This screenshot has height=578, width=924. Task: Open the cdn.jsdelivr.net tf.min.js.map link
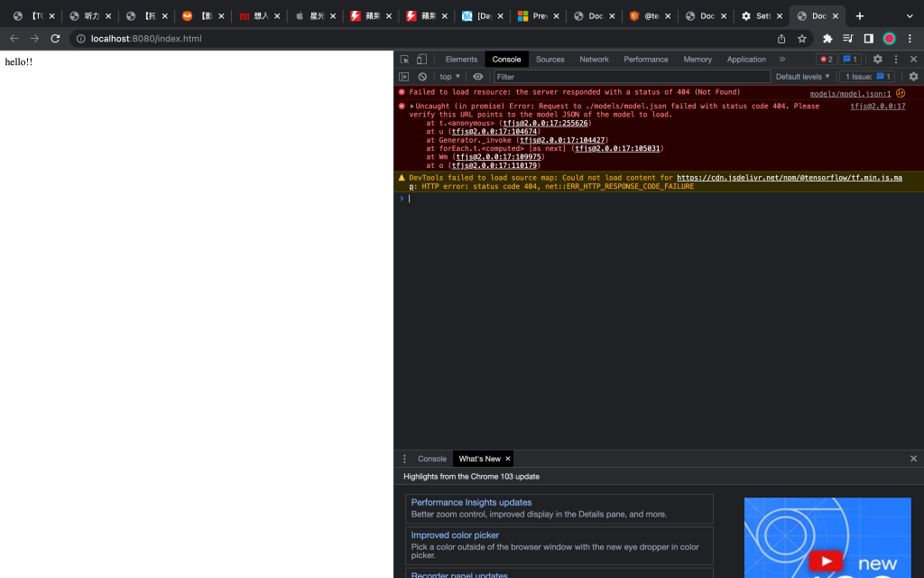(x=789, y=178)
